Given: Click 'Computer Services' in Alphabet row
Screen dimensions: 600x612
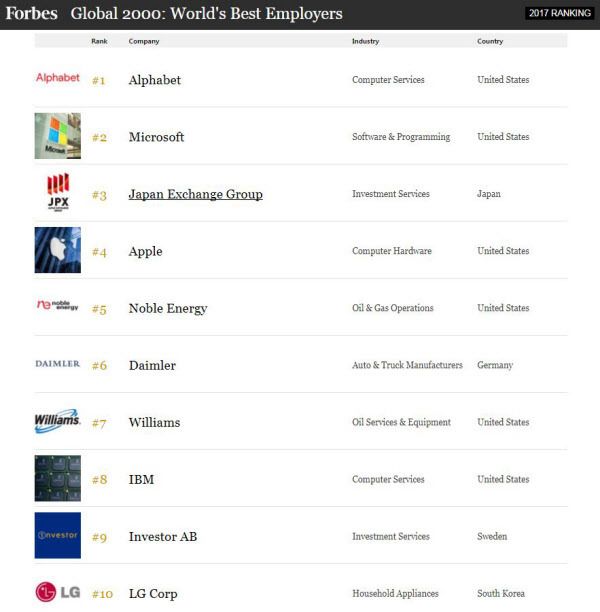Looking at the screenshot, I should (388, 80).
